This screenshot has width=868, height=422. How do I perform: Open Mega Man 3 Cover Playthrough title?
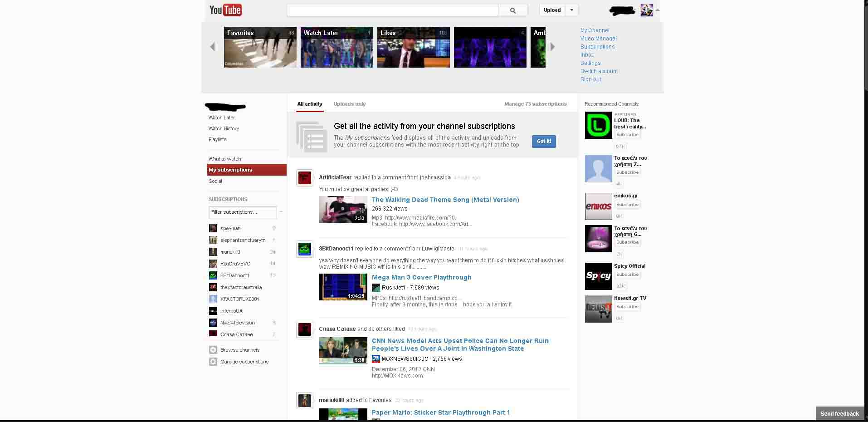[421, 277]
